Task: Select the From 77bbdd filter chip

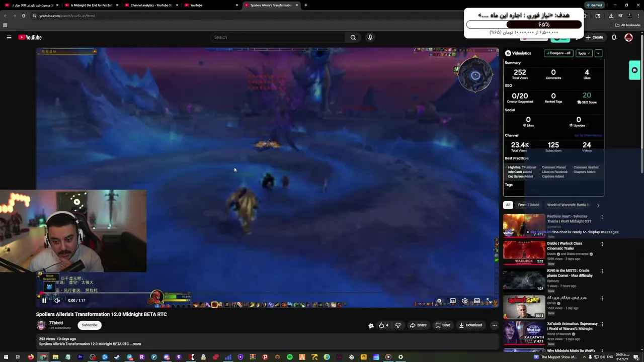Action: pyautogui.click(x=529, y=205)
